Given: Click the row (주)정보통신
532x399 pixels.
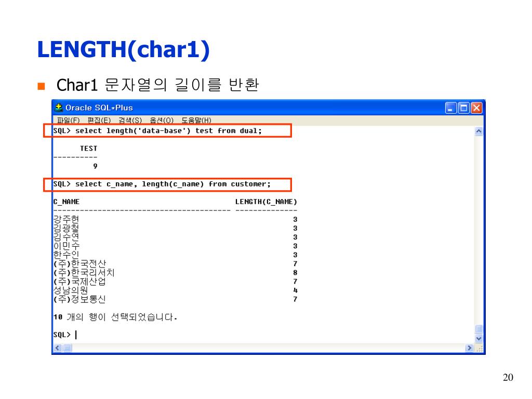Looking at the screenshot, I should point(175,299).
